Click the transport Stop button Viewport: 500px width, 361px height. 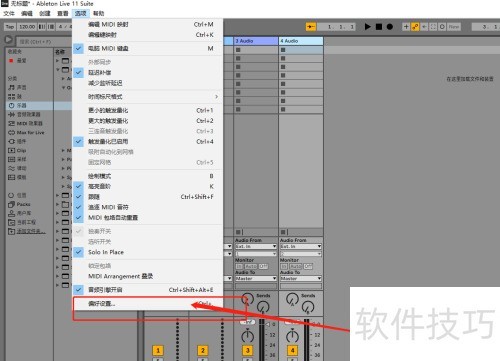coord(379,26)
